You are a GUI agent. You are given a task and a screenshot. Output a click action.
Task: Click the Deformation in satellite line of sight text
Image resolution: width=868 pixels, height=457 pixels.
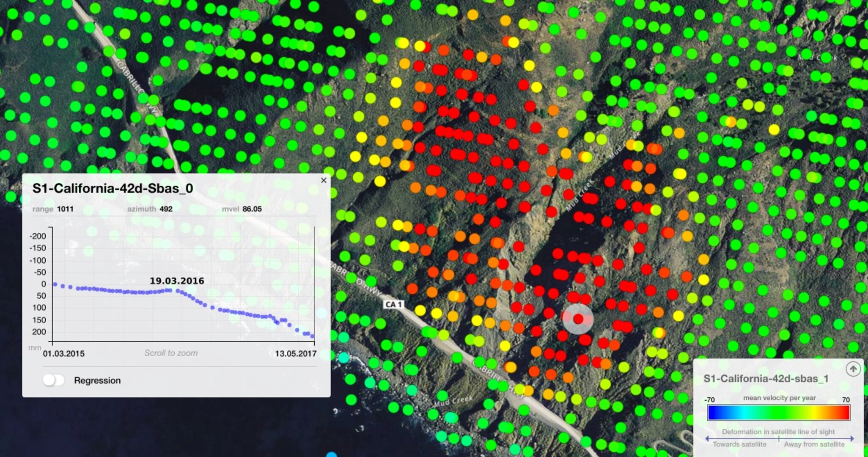coord(778,432)
